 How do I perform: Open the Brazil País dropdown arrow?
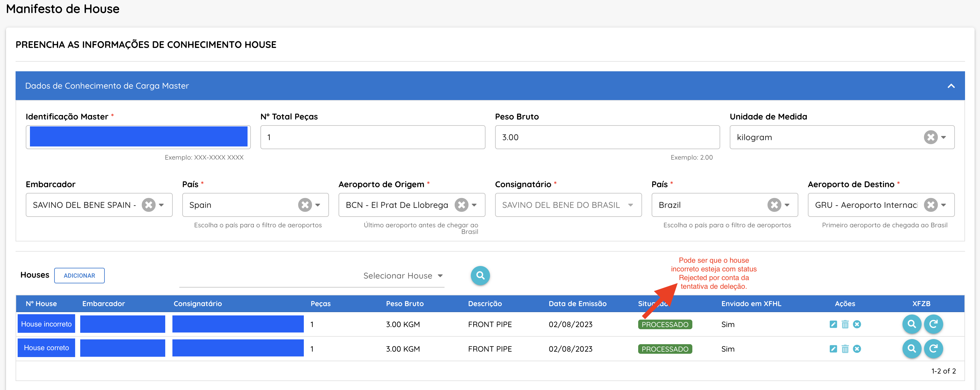click(x=787, y=205)
